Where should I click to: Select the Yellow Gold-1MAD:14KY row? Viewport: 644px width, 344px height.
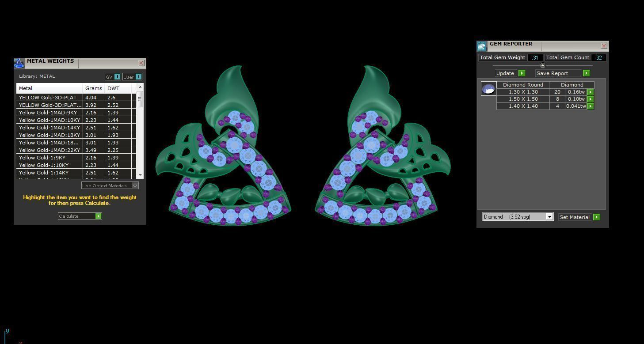coord(76,128)
